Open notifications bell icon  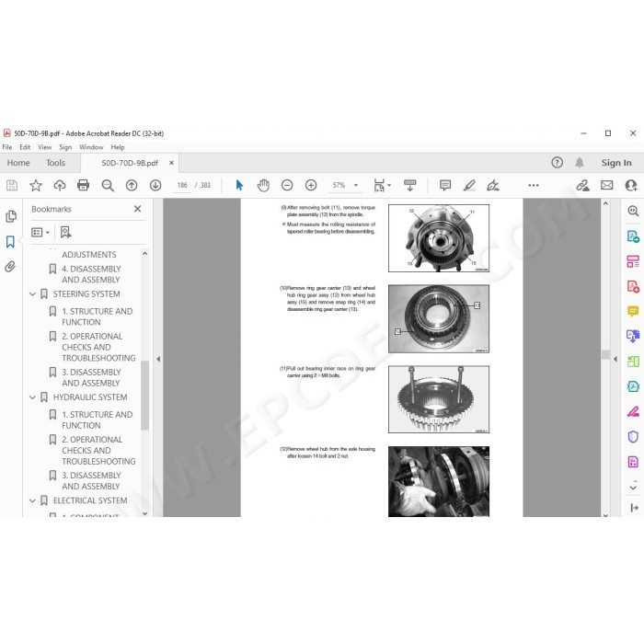580,163
